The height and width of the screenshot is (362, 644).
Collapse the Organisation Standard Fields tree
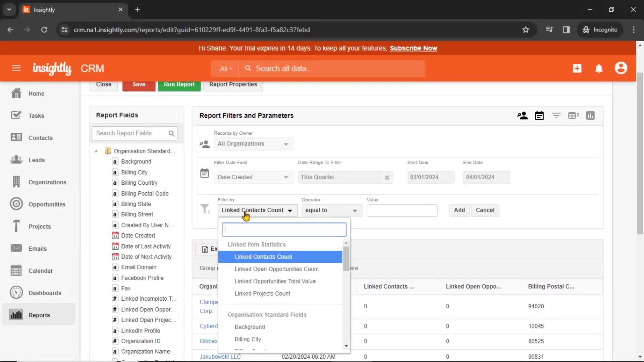point(96,151)
